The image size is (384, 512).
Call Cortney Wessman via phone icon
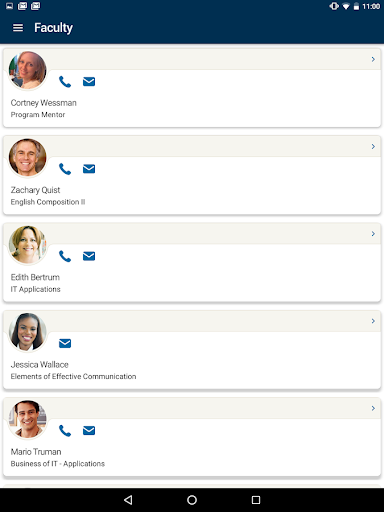click(x=65, y=82)
